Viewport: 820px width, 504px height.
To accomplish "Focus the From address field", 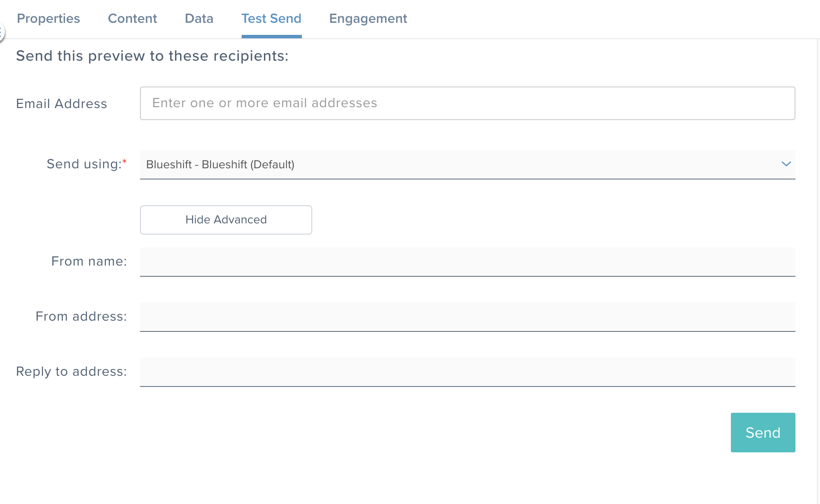I will 467,317.
